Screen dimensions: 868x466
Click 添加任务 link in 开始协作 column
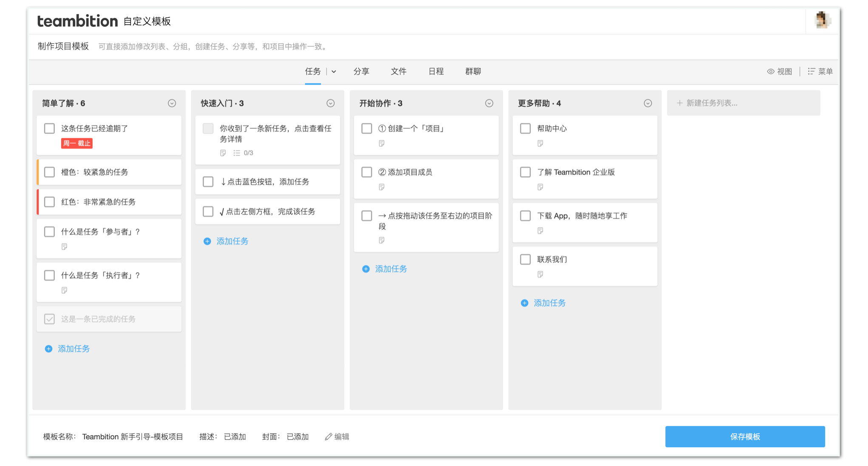click(x=390, y=269)
